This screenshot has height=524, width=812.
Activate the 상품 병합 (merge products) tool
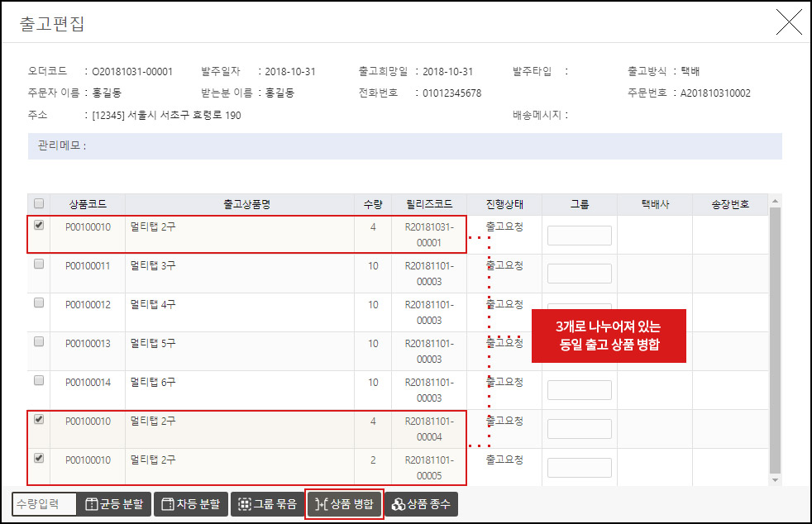point(344,503)
